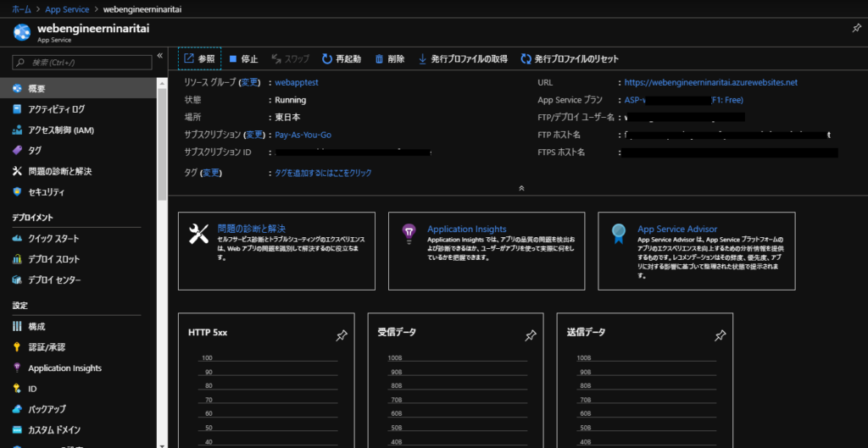Collapse the essentials section with up chevrons
This screenshot has height=448, width=868.
(521, 187)
